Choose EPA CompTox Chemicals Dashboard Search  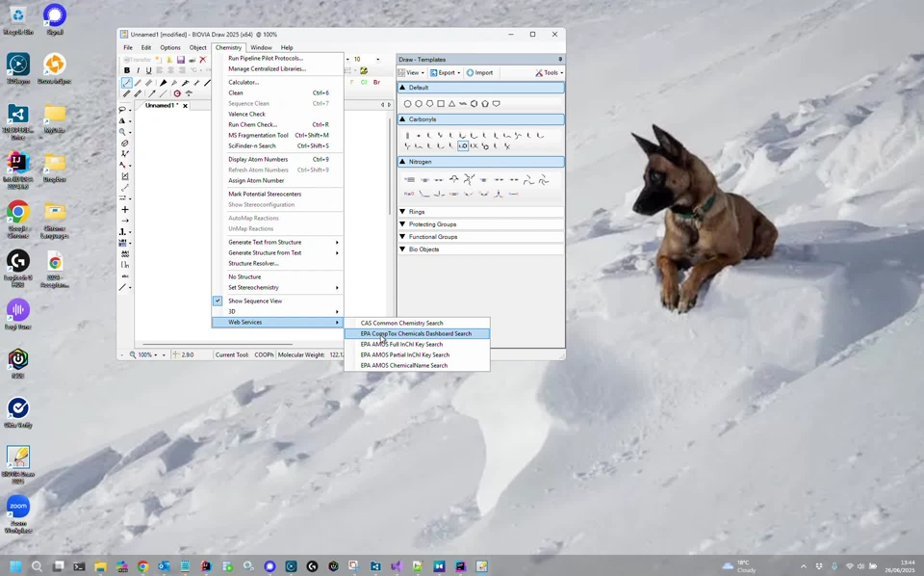[x=416, y=333]
